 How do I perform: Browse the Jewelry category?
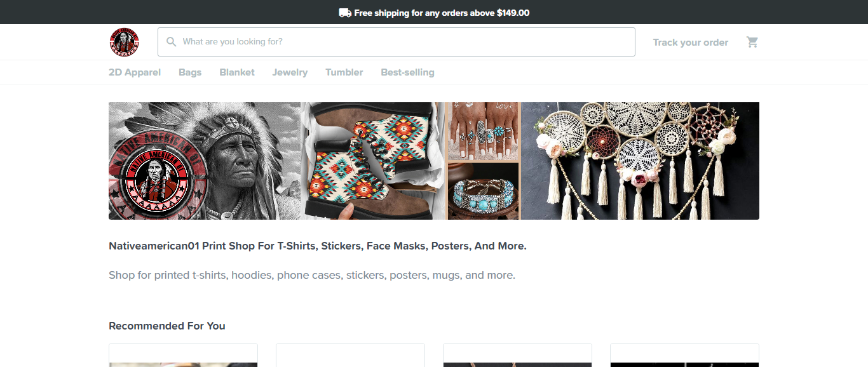[x=290, y=72]
